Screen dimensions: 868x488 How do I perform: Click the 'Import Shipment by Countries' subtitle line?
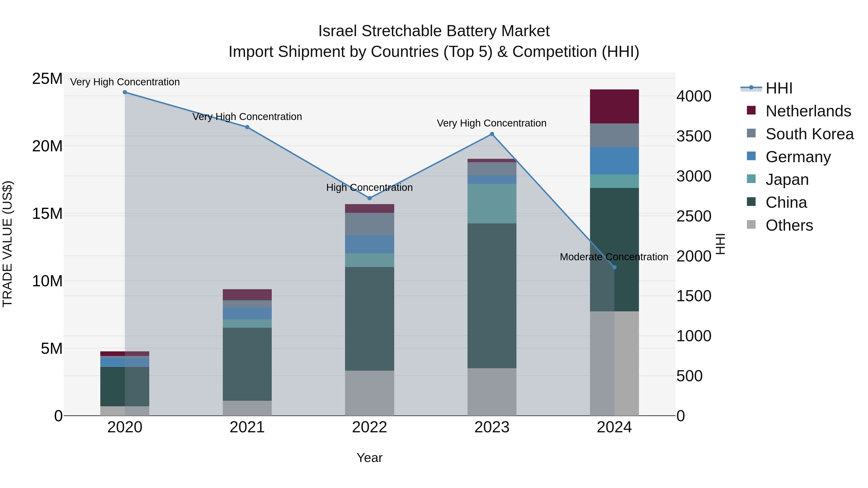(434, 52)
